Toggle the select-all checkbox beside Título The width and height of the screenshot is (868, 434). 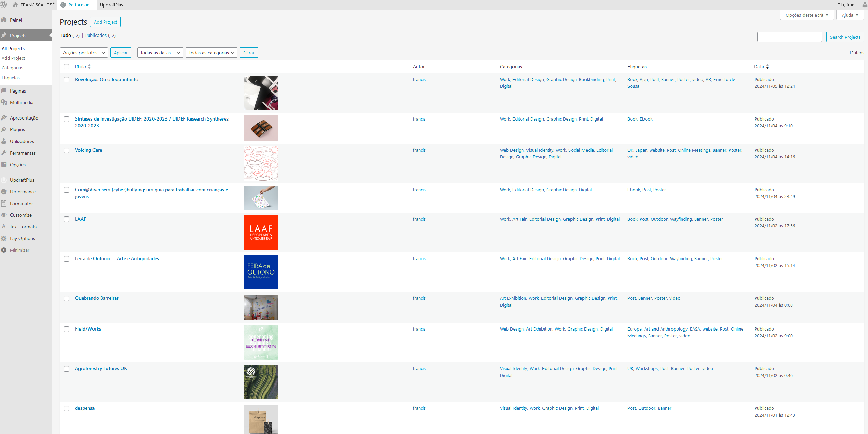tap(67, 67)
